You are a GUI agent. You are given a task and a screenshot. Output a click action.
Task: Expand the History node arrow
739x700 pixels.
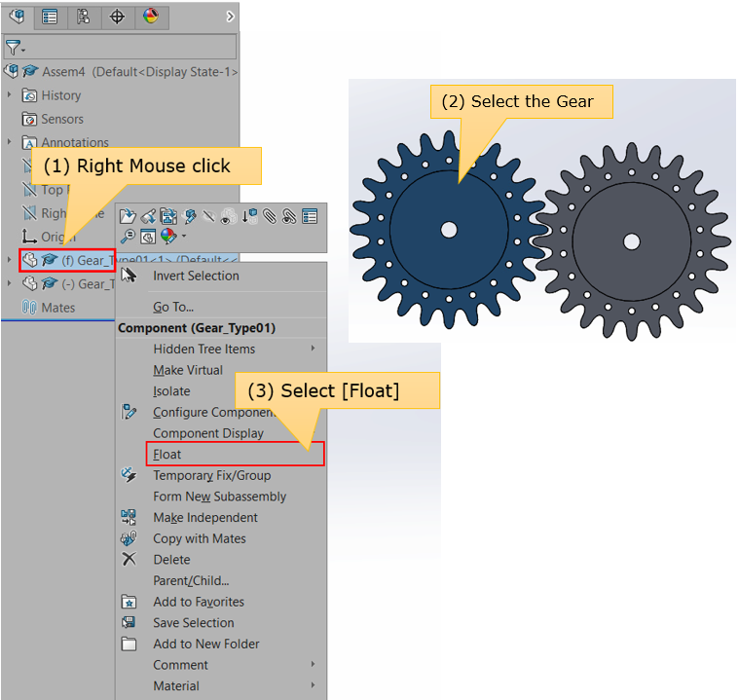(x=9, y=94)
